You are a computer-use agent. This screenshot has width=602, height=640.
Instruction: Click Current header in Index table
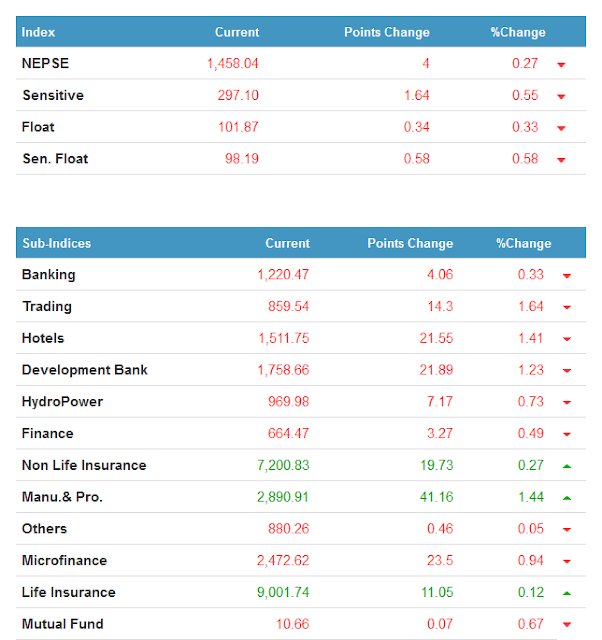click(x=237, y=32)
